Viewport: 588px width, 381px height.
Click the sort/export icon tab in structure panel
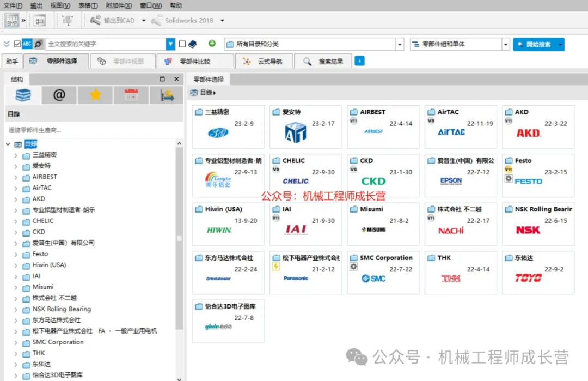pyautogui.click(x=167, y=95)
